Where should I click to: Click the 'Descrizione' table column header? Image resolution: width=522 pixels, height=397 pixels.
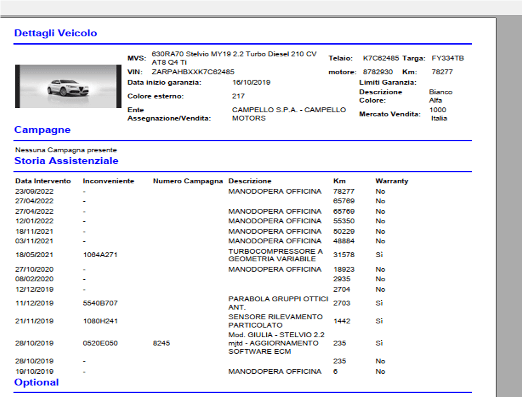[250, 181]
